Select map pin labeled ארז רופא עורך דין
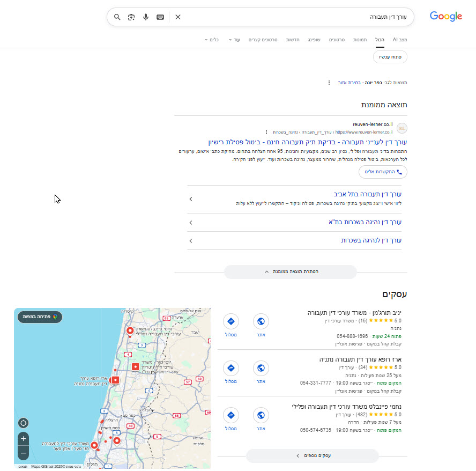Viewport: 476px width, 471px height. click(x=115, y=380)
